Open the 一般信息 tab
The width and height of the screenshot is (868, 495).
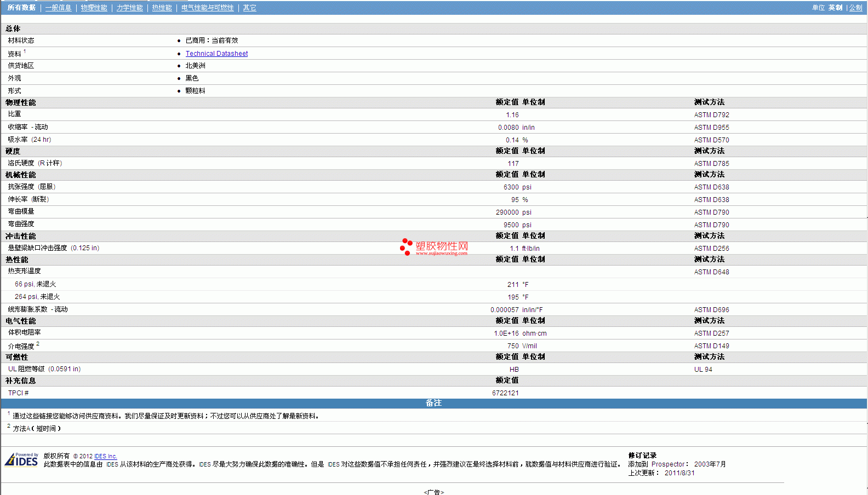tap(58, 8)
